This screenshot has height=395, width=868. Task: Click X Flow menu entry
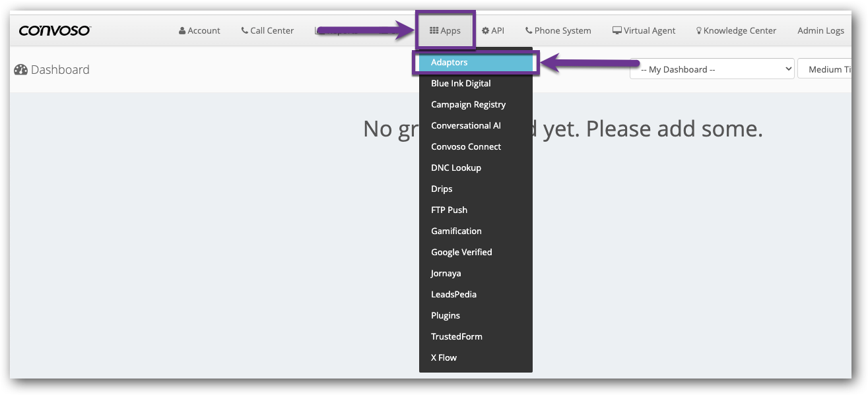[x=444, y=358]
